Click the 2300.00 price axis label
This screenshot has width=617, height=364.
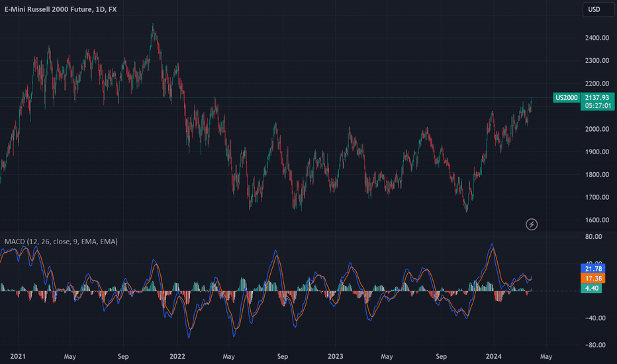point(597,61)
